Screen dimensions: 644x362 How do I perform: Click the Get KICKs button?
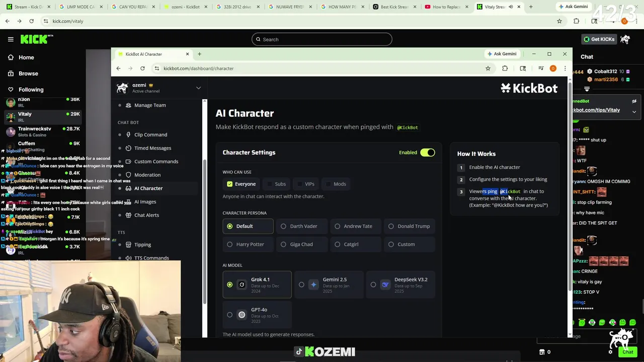click(598, 39)
